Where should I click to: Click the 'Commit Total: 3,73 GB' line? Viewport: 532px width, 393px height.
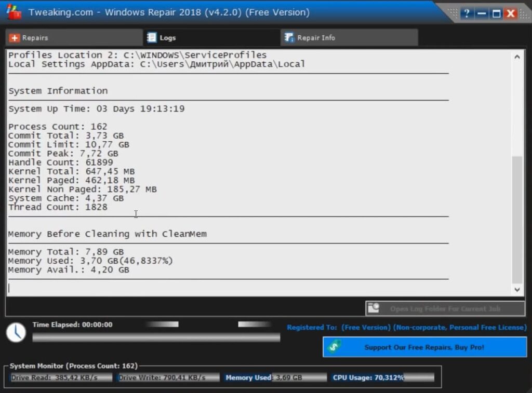coord(66,135)
